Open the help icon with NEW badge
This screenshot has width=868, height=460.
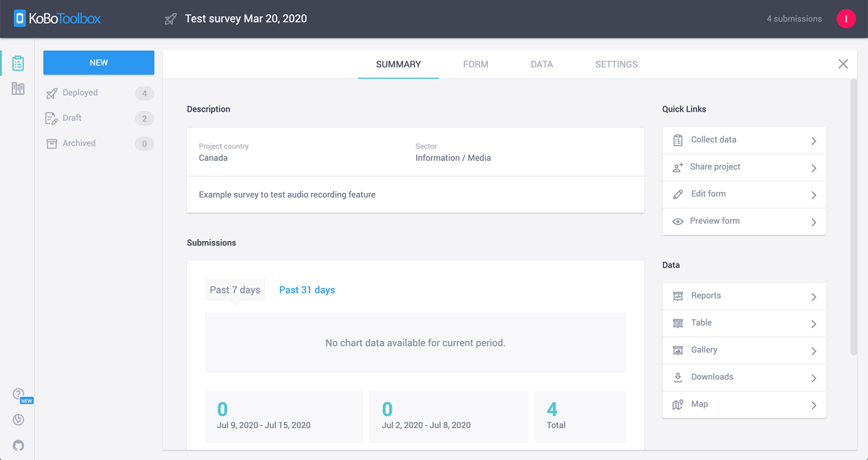tap(17, 393)
